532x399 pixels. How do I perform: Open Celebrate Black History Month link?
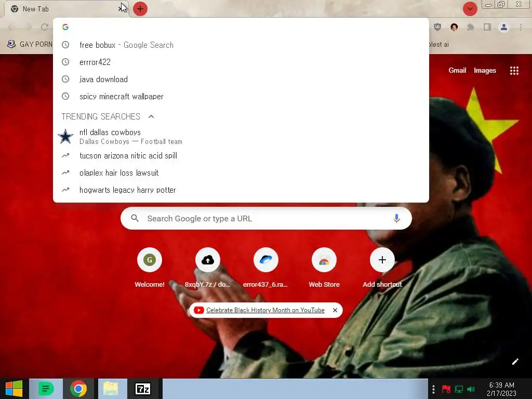click(x=265, y=310)
